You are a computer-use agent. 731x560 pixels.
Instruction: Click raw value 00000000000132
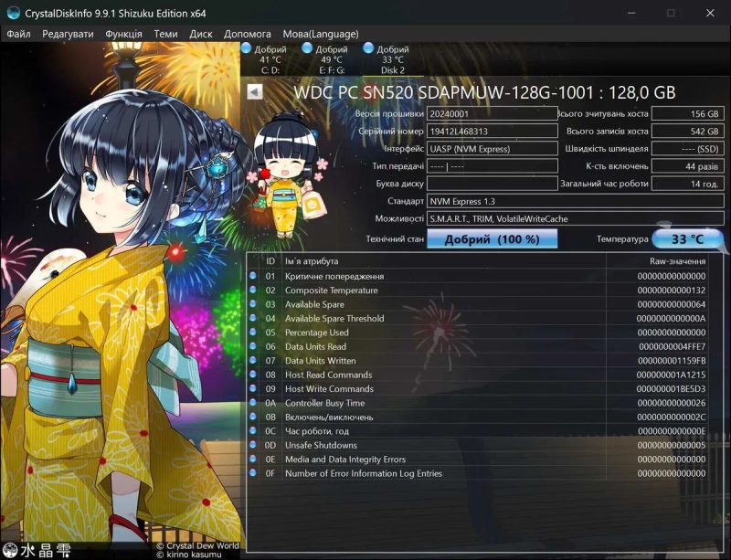coord(672,291)
